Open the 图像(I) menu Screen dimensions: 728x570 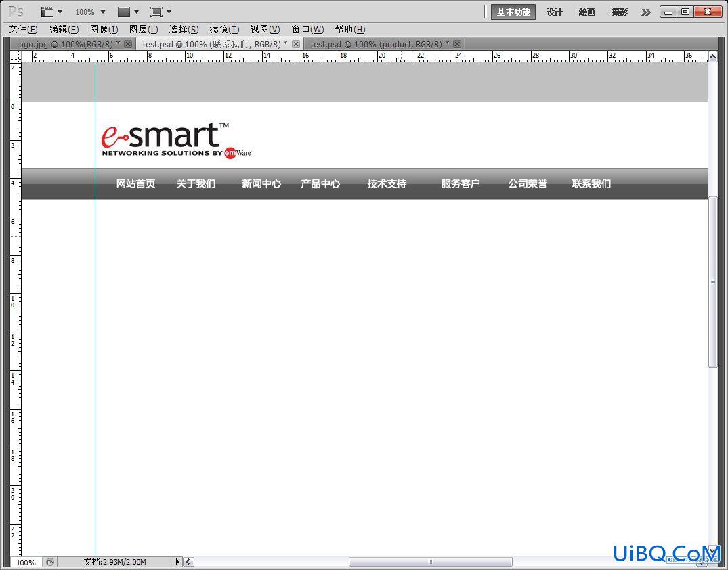104,29
